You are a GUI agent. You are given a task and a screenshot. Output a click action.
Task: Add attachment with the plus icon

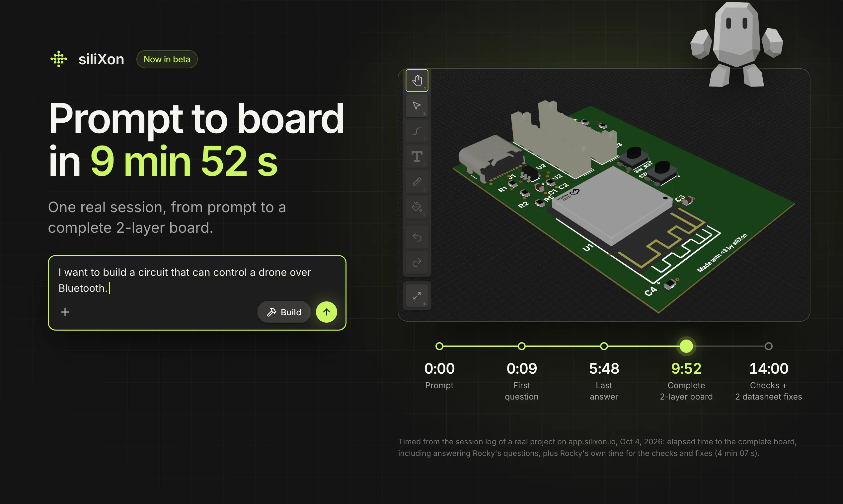[x=65, y=312]
